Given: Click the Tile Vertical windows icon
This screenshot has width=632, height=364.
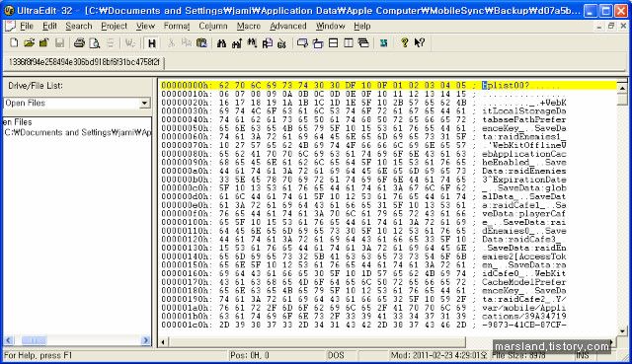Looking at the screenshot, I should (349, 42).
